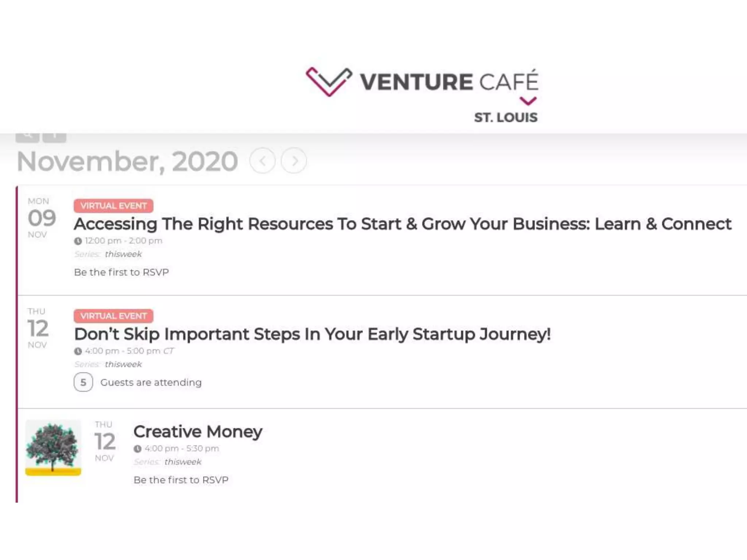Screen dimensions: 747x560
Task: Go to the previous month
Action: click(262, 161)
